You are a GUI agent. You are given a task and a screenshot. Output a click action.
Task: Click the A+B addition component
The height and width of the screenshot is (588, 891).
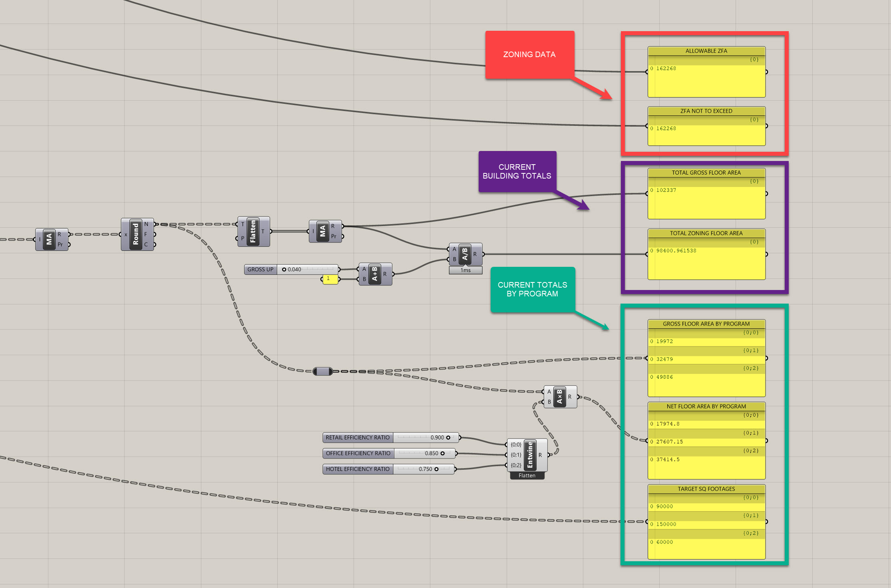[x=374, y=274]
